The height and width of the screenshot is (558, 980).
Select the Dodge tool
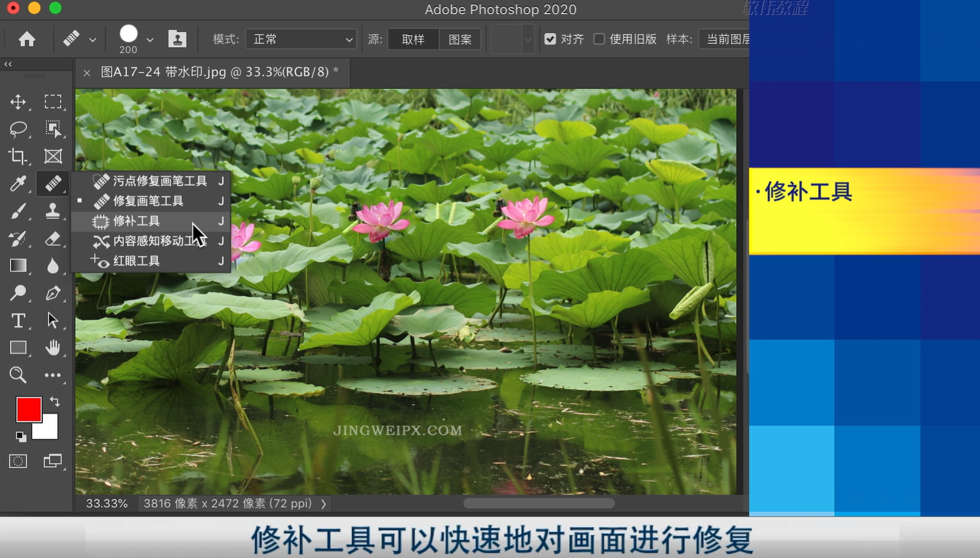(x=18, y=293)
